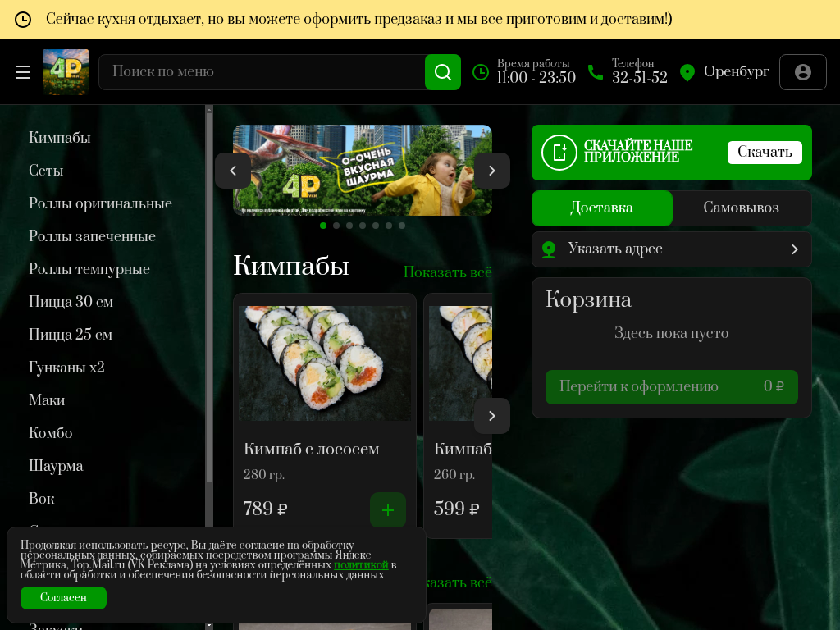Show next promo banner slide
Image resolution: width=840 pixels, height=630 pixels.
(492, 171)
